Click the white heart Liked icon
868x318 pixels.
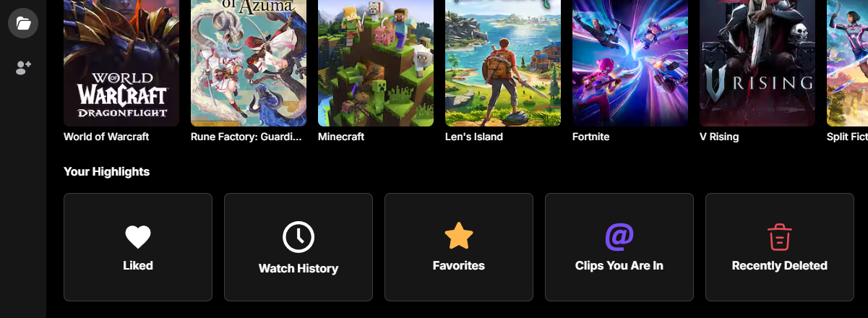point(138,237)
